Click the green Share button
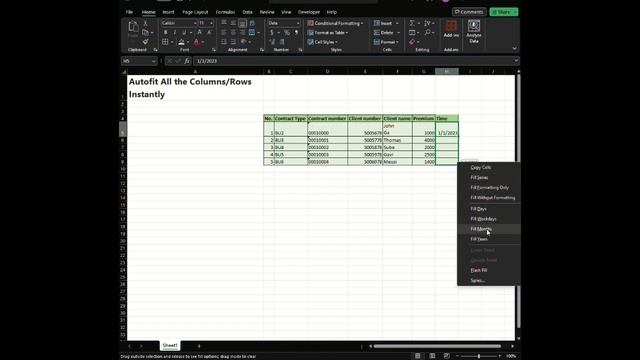 pyautogui.click(x=504, y=12)
